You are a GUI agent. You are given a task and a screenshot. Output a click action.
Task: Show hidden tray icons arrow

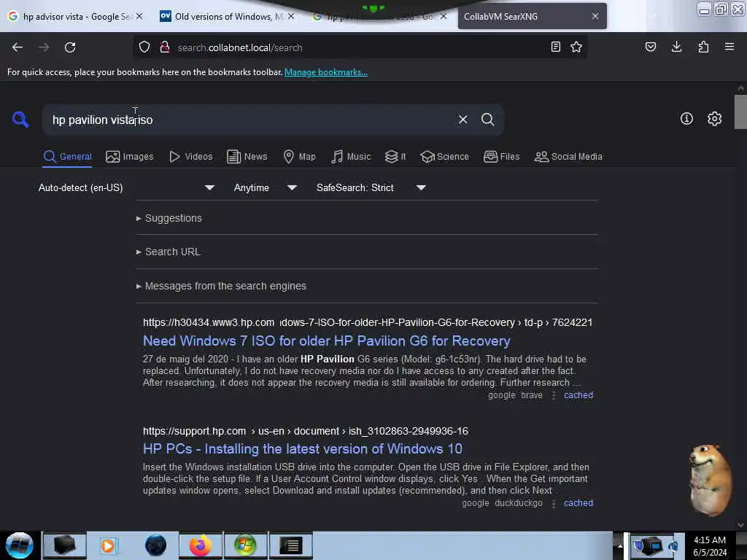pyautogui.click(x=620, y=545)
